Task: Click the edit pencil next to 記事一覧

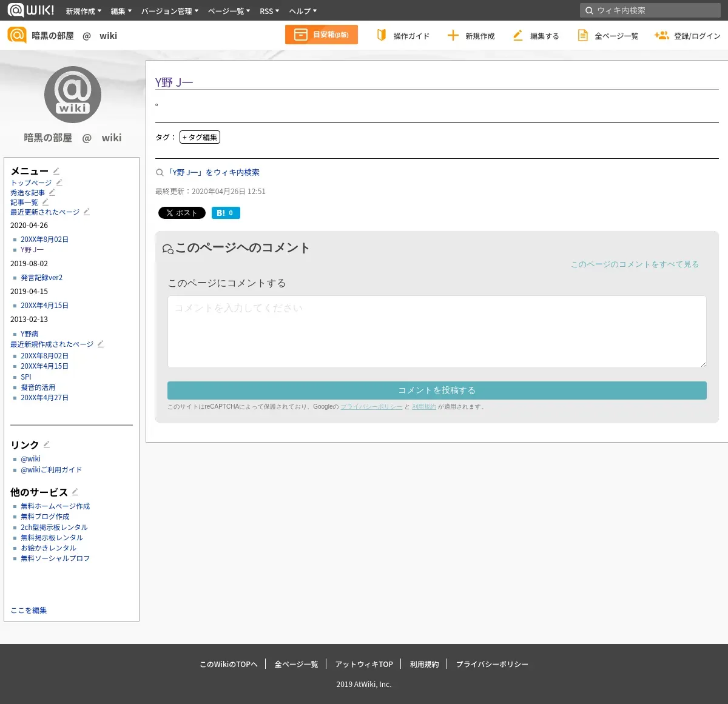Action: [x=45, y=202]
